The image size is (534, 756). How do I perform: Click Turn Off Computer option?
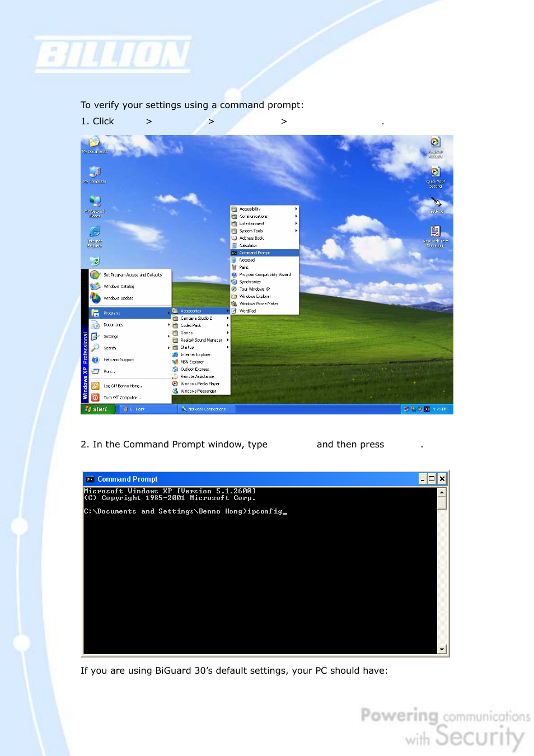pos(122,398)
